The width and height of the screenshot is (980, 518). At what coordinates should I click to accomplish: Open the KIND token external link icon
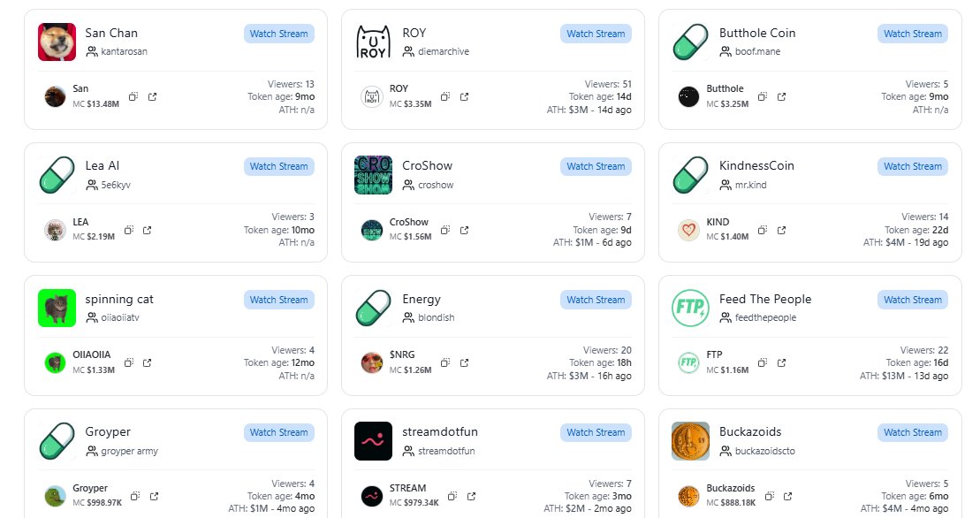pyautogui.click(x=781, y=230)
